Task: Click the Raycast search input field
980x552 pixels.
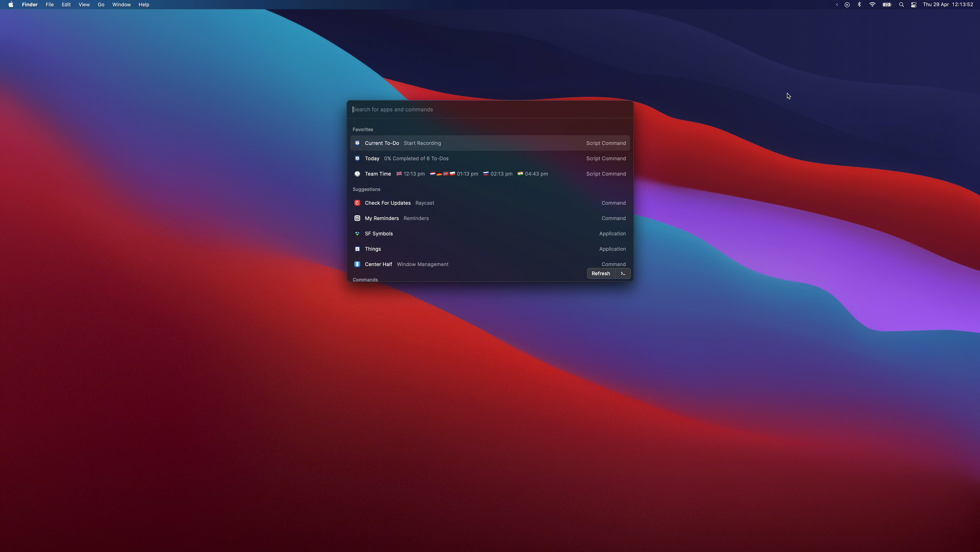Action: tap(490, 109)
